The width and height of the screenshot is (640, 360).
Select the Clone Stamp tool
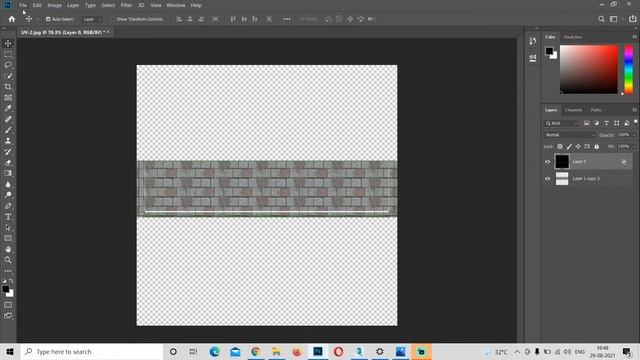8,141
